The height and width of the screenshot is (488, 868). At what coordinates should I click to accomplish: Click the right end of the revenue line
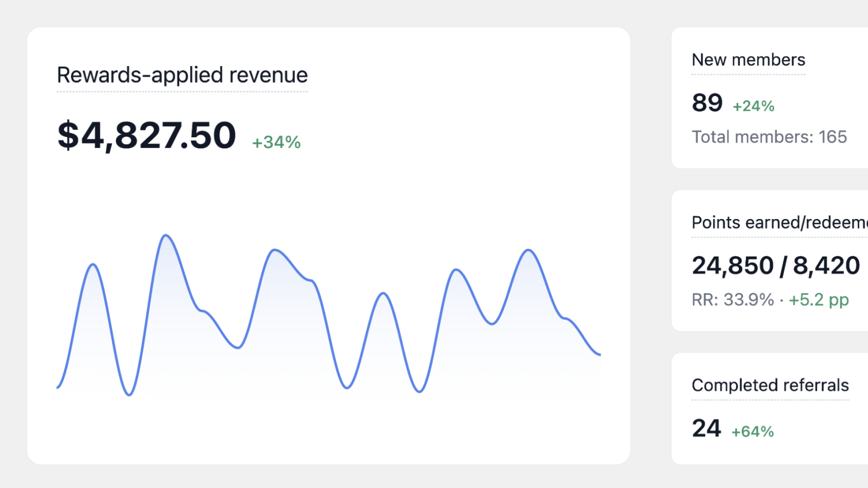point(599,354)
